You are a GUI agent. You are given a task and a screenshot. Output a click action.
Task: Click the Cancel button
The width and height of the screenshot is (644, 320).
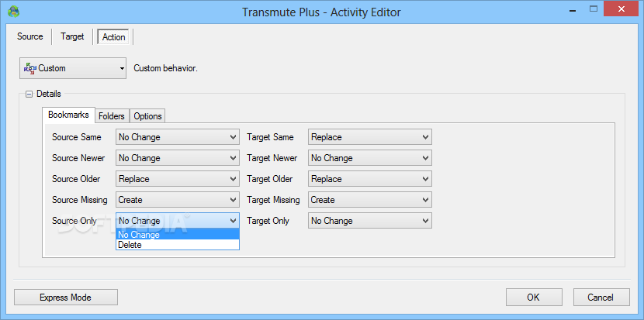click(601, 298)
